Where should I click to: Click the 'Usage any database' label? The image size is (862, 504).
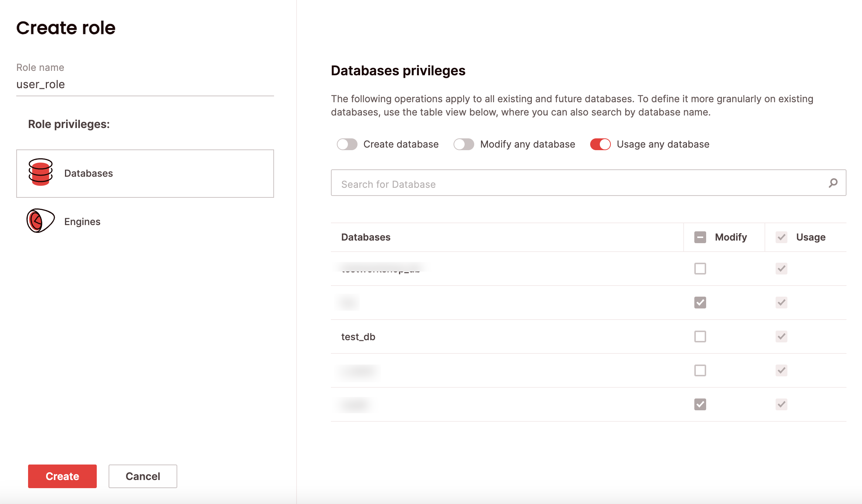(663, 144)
